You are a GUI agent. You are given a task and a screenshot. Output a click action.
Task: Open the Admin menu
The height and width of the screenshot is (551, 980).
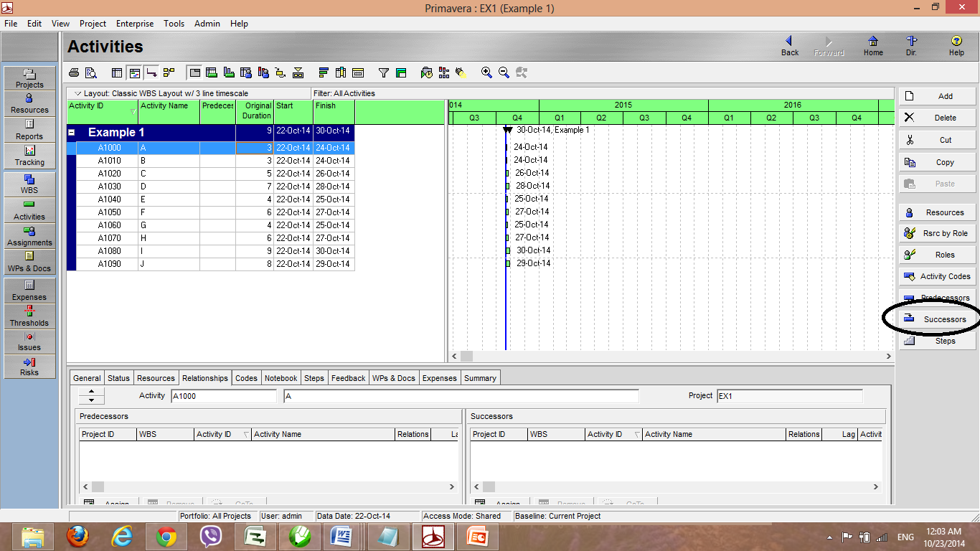(x=207, y=24)
